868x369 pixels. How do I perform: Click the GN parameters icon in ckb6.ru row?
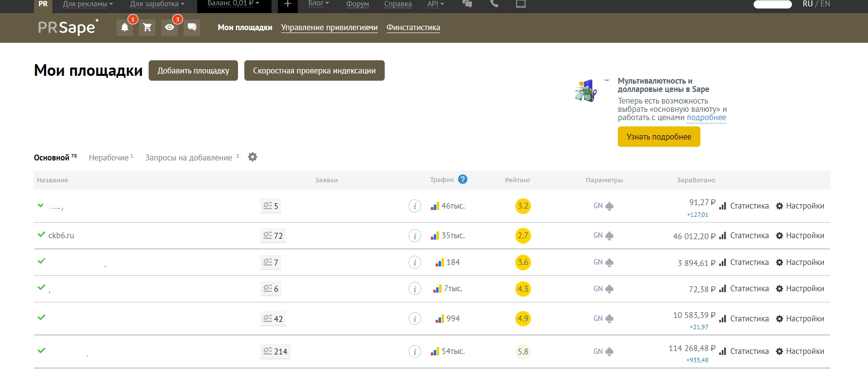click(x=603, y=236)
